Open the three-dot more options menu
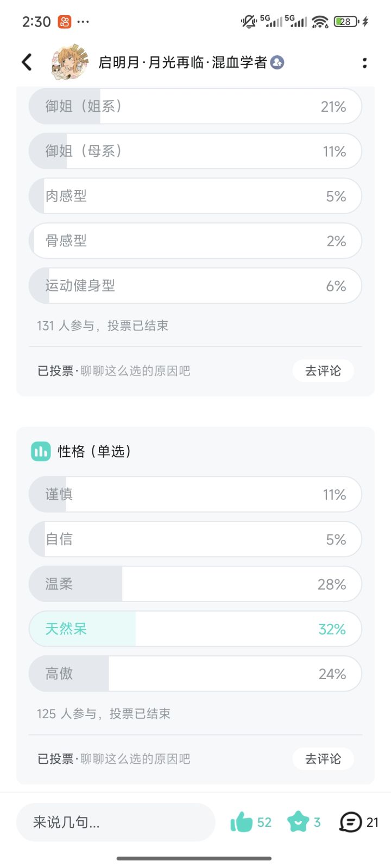Viewport: 391px width, 868px height. [x=364, y=63]
